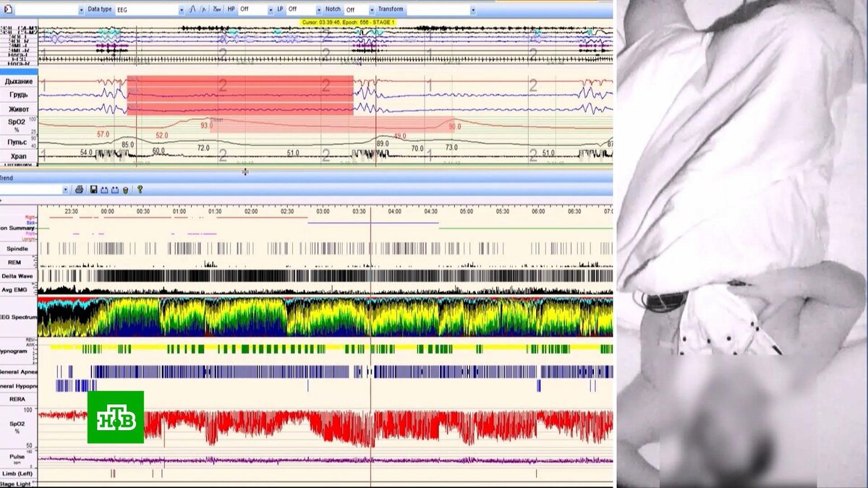Click the 03:30 time marker on trend axis

coord(359,212)
